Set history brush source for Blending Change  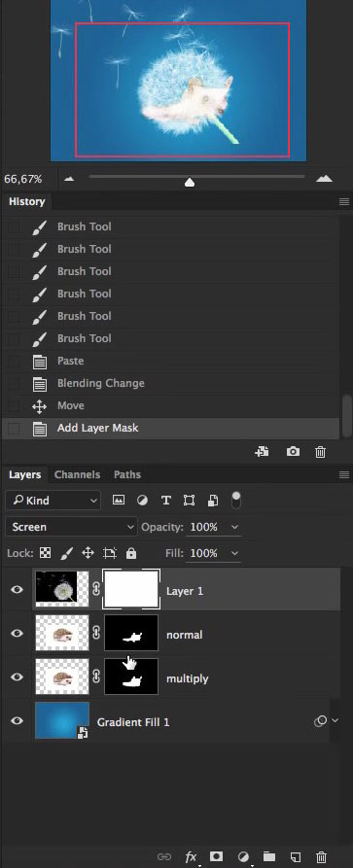click(x=14, y=384)
